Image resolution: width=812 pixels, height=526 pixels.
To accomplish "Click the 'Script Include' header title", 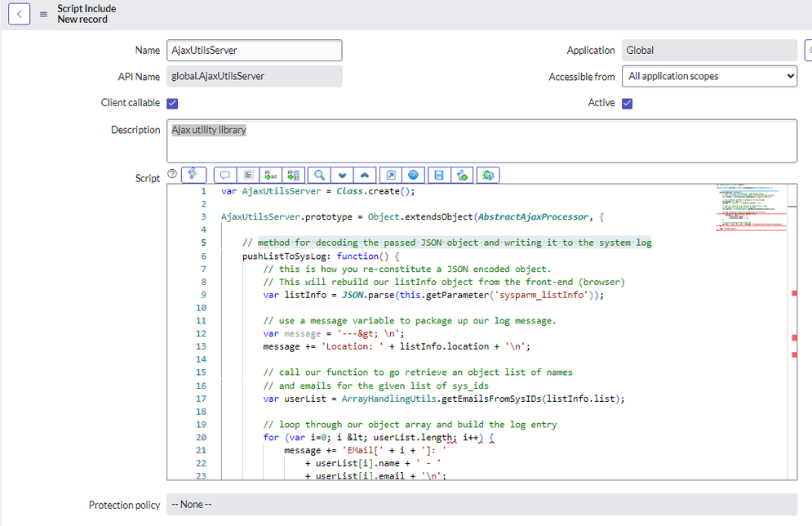I will [87, 9].
